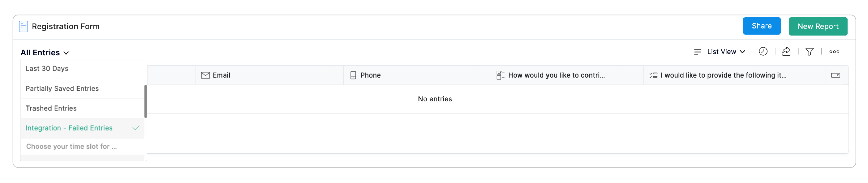Image resolution: width=868 pixels, height=183 pixels.
Task: Click the No entries table area
Action: click(x=435, y=99)
